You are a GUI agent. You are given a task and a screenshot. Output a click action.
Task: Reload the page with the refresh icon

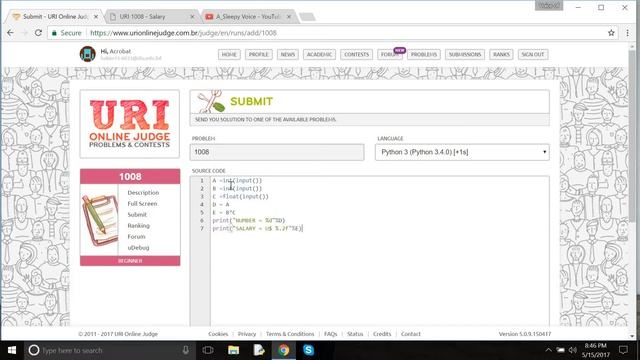coord(38,33)
